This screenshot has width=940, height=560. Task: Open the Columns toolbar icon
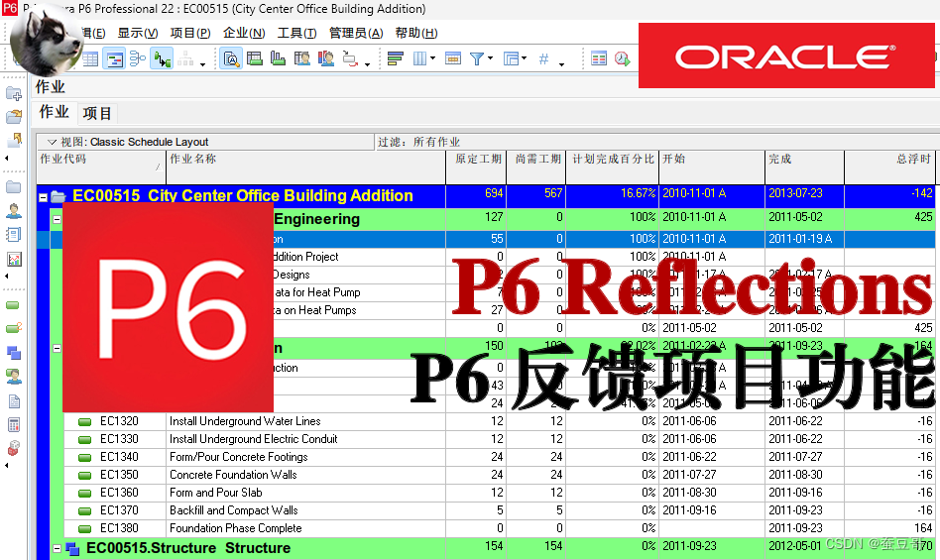click(x=420, y=58)
